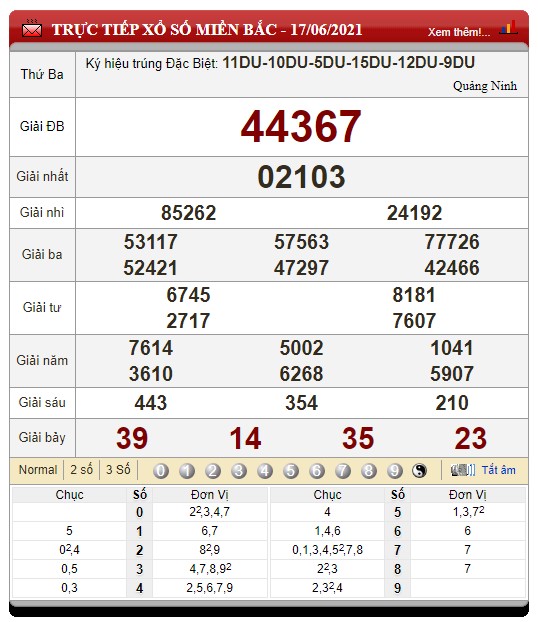Select digit ball 2 filter
This screenshot has width=538, height=622.
coord(213,471)
